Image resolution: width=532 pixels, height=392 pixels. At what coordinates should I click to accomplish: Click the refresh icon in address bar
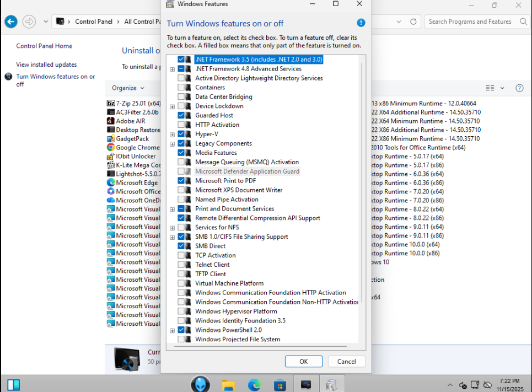(x=413, y=22)
